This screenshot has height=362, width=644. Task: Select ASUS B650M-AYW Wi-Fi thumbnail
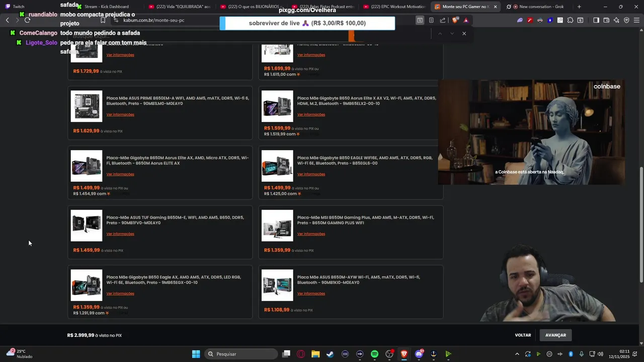point(277,285)
